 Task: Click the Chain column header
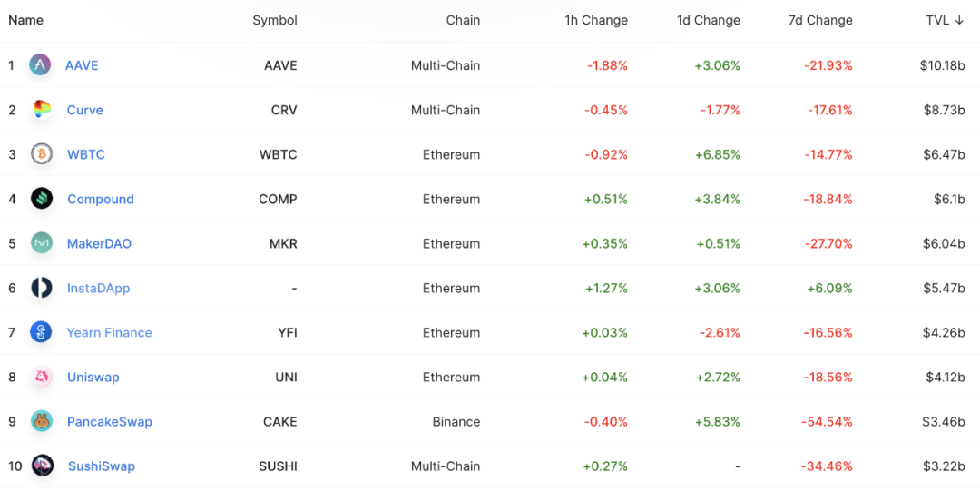pos(463,20)
